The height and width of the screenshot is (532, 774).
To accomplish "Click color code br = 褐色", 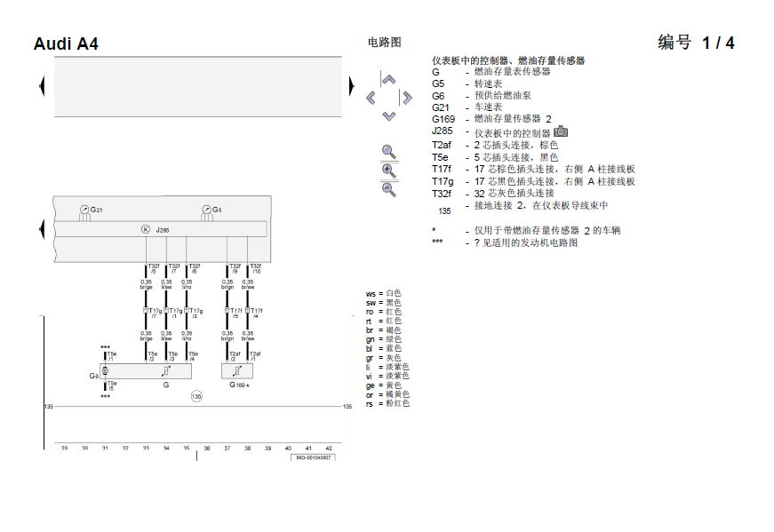I will [384, 330].
